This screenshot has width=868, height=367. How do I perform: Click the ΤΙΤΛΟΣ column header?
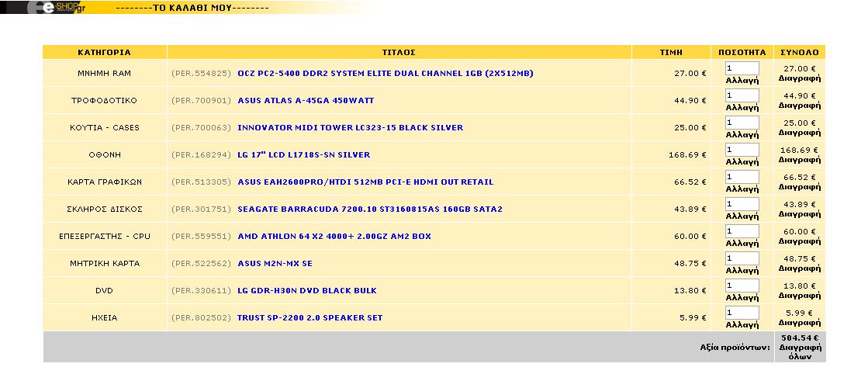(399, 52)
